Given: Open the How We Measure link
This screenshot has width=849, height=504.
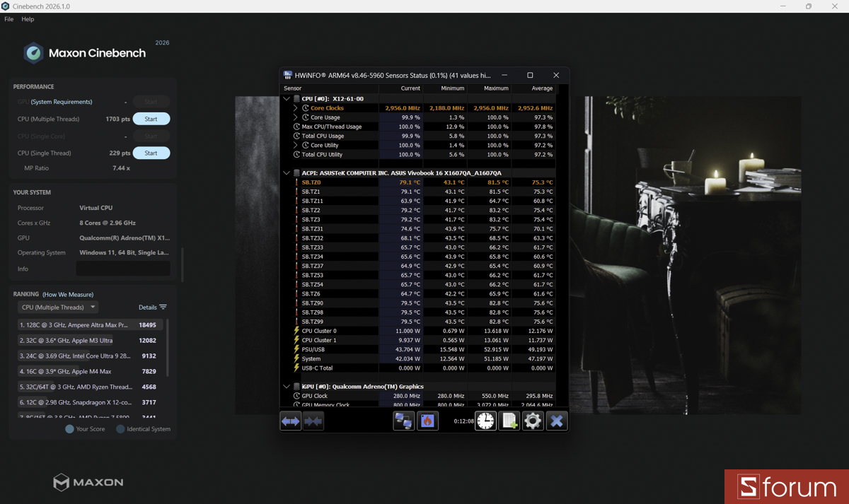Looking at the screenshot, I should coord(68,294).
